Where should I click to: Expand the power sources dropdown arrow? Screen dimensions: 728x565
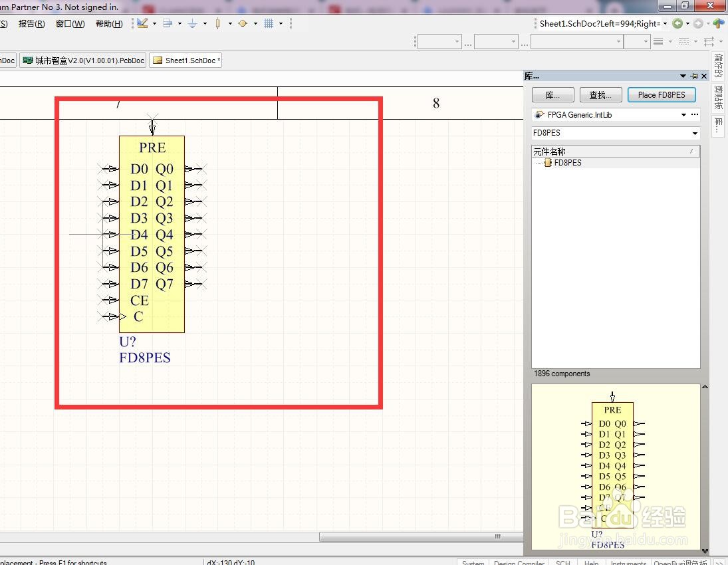(x=205, y=23)
